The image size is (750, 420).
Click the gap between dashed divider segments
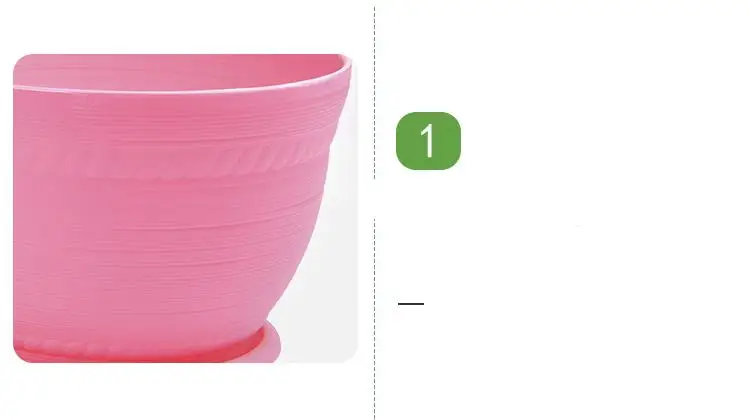point(375,199)
